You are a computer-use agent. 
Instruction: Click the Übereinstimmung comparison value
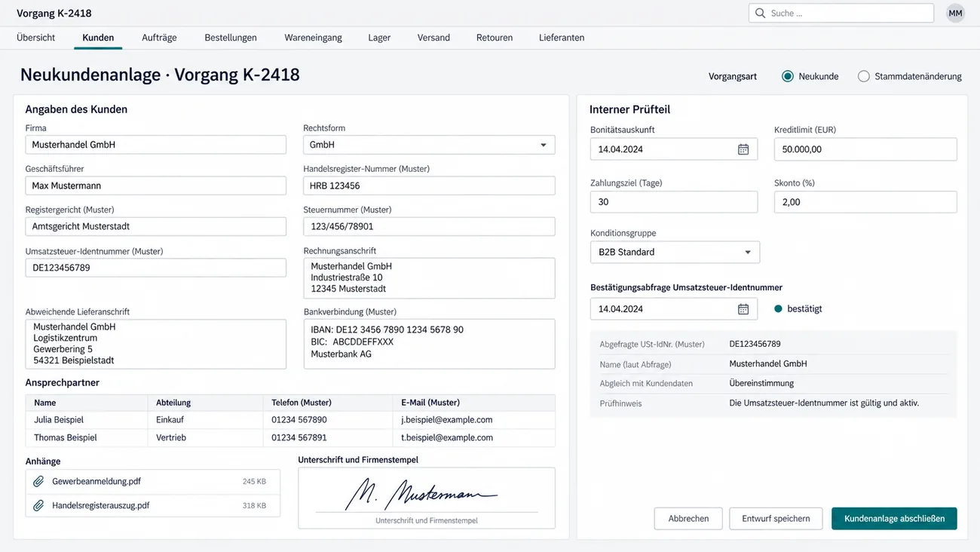click(761, 383)
